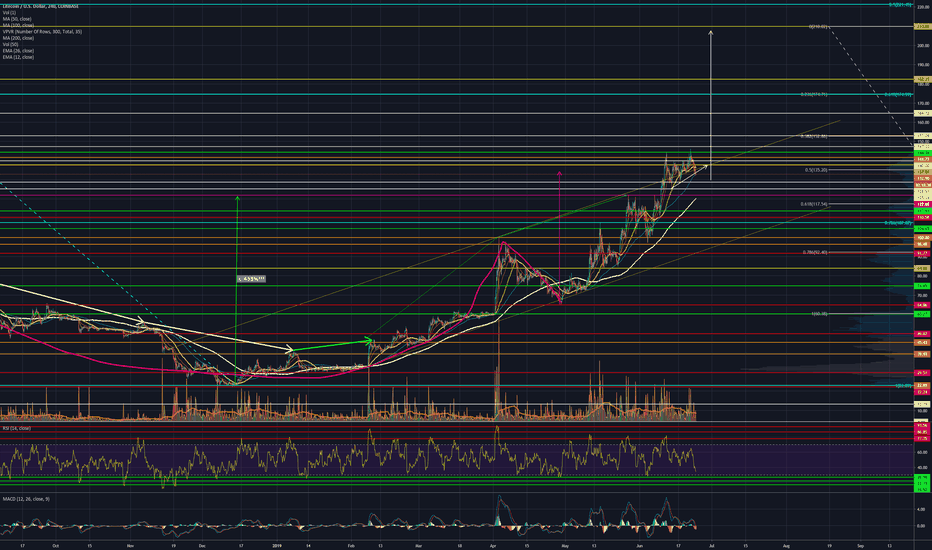
Task: Click the 170.00 price axis label
Action: point(923,103)
